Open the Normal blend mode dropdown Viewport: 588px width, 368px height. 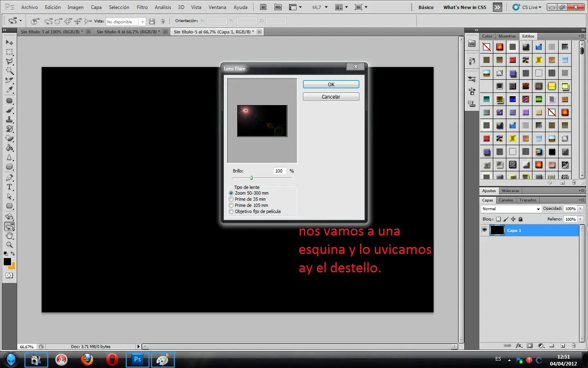coord(511,209)
